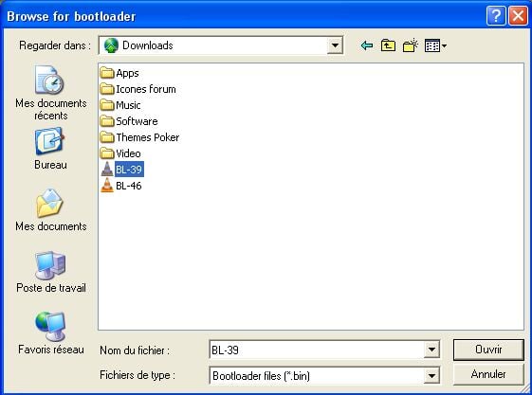Click the Annuler button
532x395 pixels.
pos(488,374)
